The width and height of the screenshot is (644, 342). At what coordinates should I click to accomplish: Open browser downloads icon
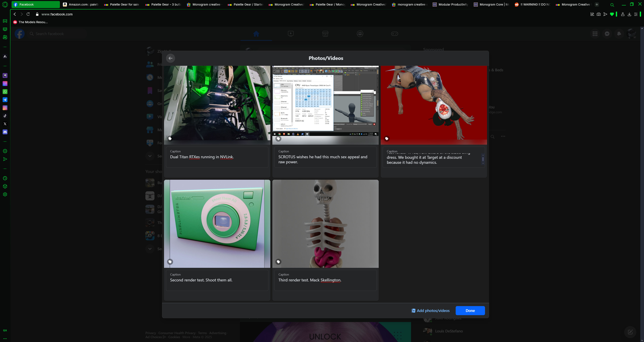630,14
